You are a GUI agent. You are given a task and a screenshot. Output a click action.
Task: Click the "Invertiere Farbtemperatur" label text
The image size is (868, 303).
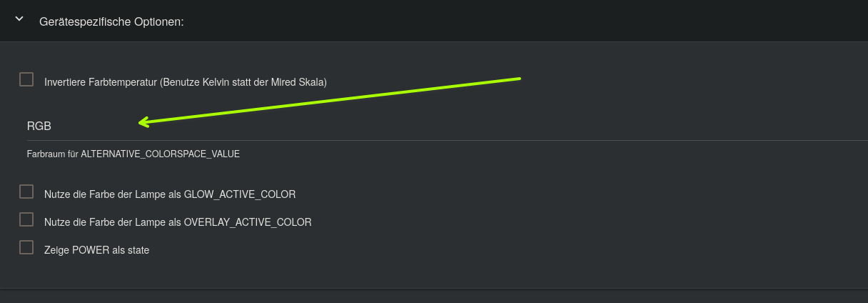coord(101,82)
